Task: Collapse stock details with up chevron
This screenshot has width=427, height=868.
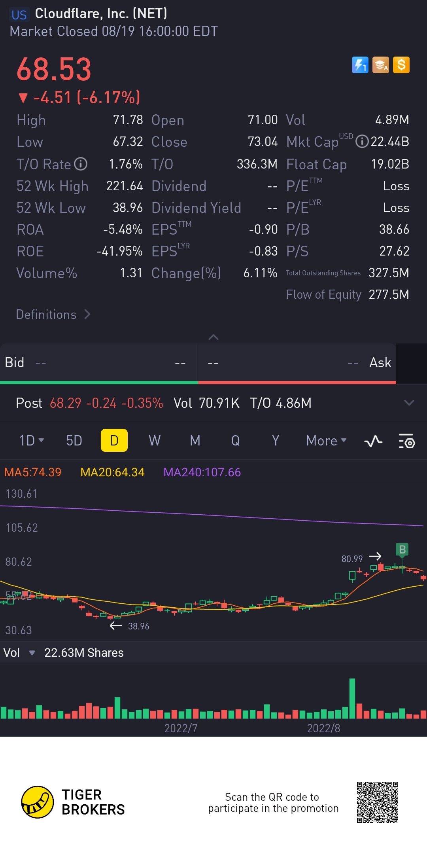Action: pos(213,337)
